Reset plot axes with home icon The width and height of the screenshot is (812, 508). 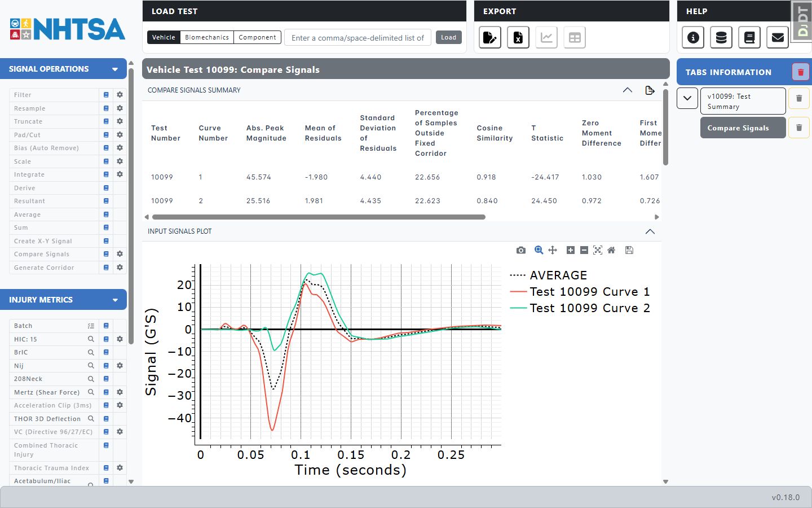point(611,250)
